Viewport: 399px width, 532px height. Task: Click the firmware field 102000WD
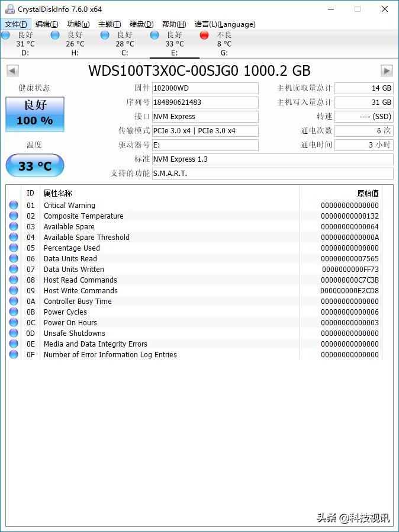[205, 88]
